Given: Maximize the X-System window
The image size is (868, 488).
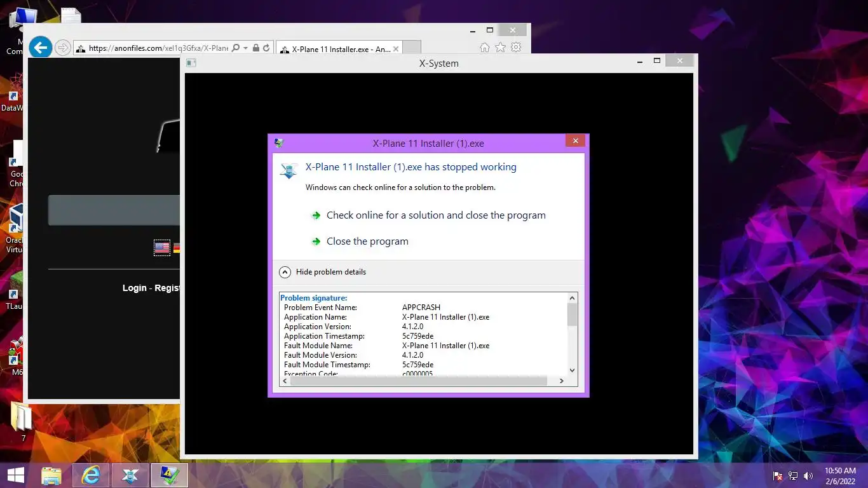Looking at the screenshot, I should pyautogui.click(x=657, y=61).
